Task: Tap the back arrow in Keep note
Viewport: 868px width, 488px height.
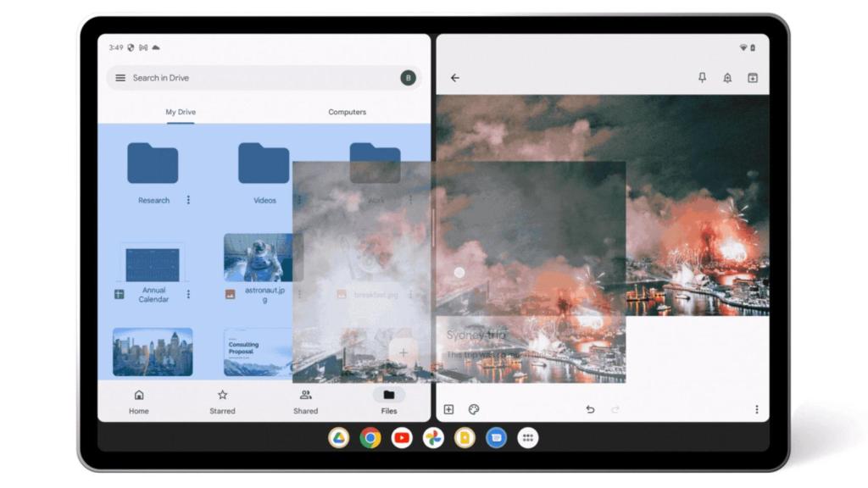Action: click(x=455, y=78)
